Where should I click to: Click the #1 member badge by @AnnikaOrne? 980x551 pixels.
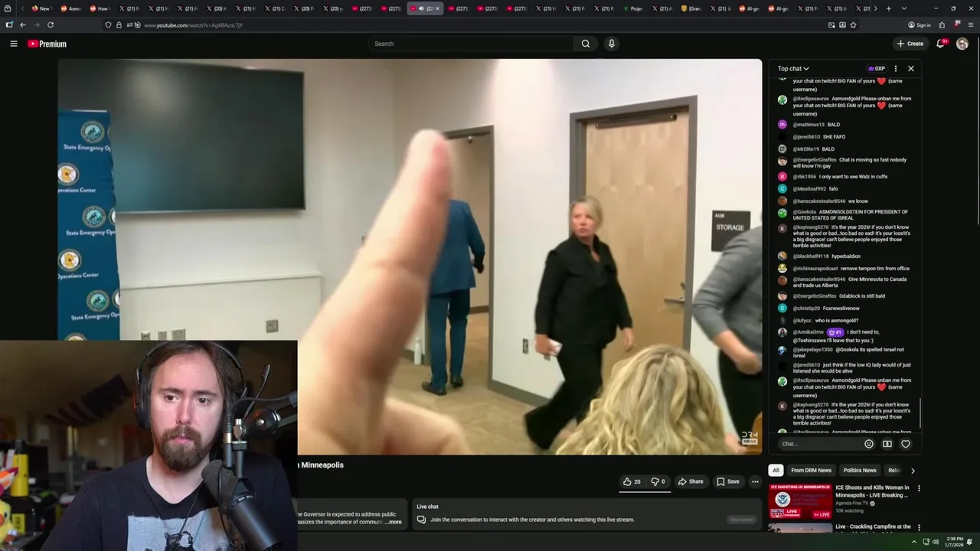[x=835, y=333]
